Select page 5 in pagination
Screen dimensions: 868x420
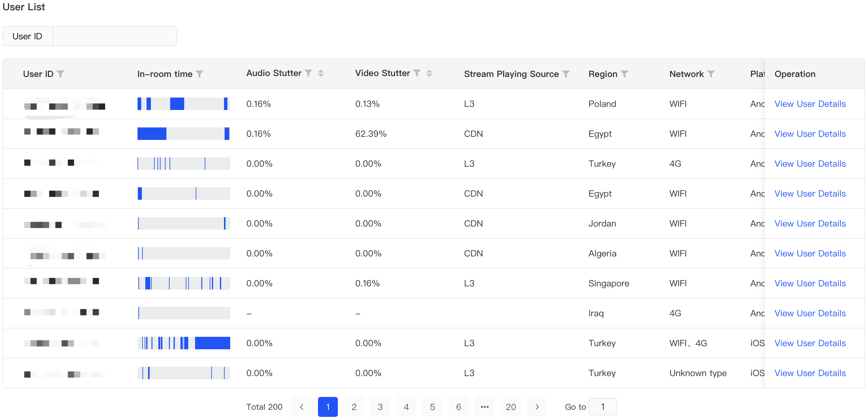click(432, 407)
